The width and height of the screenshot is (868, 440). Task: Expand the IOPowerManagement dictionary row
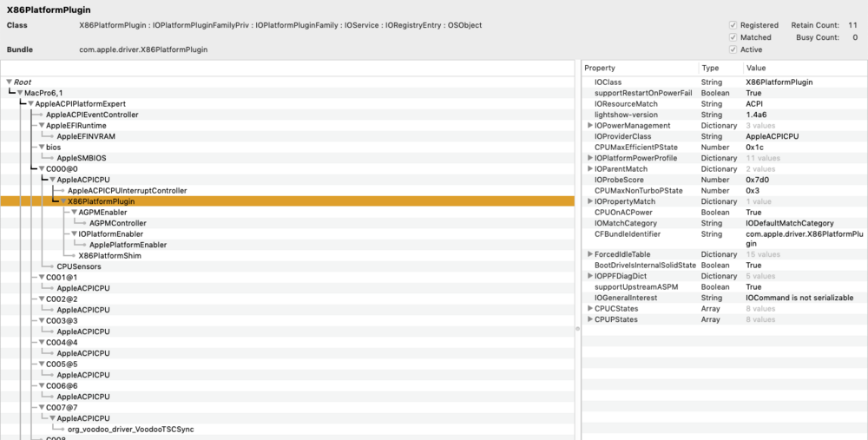click(x=590, y=126)
